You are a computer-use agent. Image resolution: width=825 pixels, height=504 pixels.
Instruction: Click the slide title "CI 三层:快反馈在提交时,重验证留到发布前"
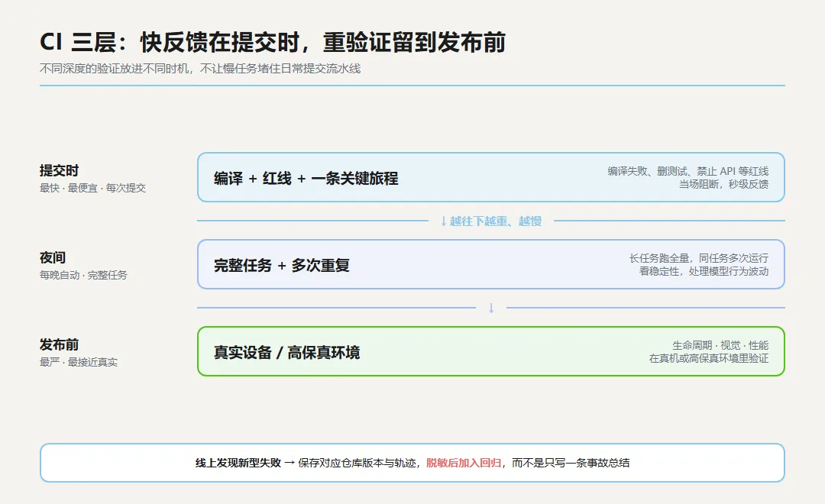273,42
